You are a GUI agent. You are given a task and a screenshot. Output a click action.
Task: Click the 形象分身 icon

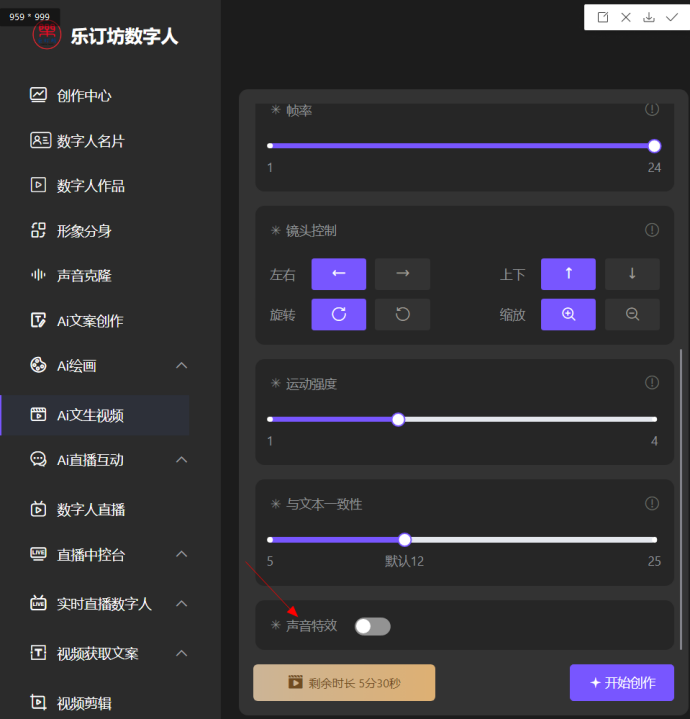[x=38, y=230]
